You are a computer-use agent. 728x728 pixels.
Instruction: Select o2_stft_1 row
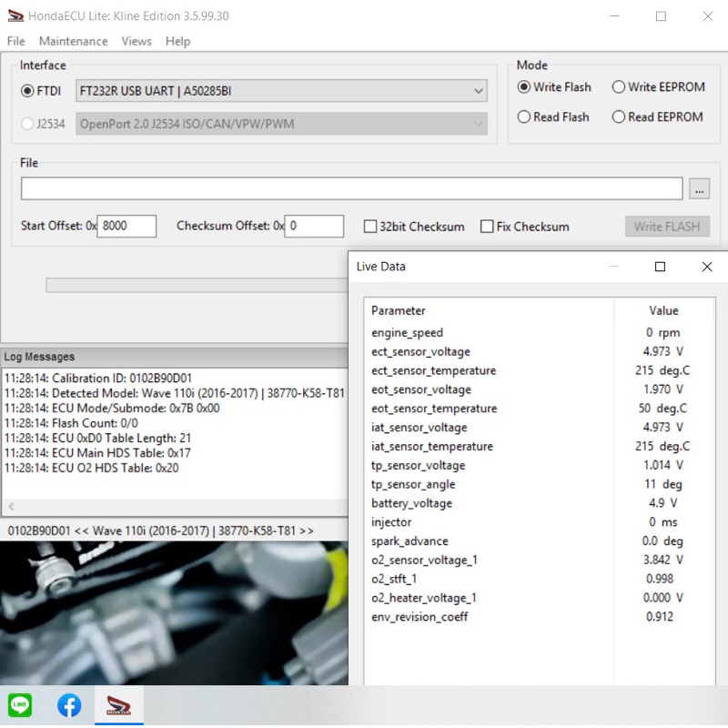tap(539, 579)
